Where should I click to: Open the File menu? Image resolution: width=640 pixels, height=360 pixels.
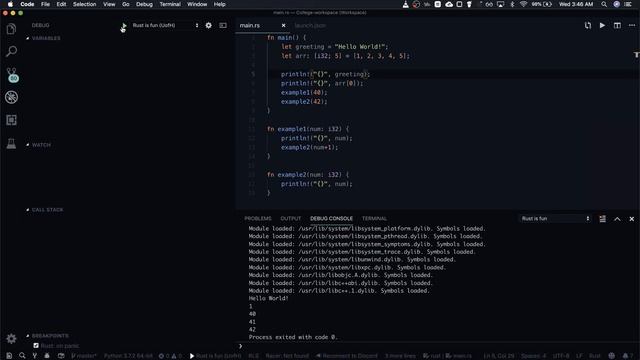[x=45, y=4]
